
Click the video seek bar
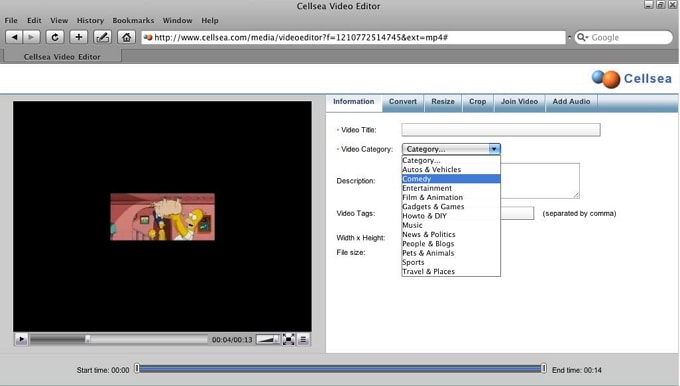[118, 339]
